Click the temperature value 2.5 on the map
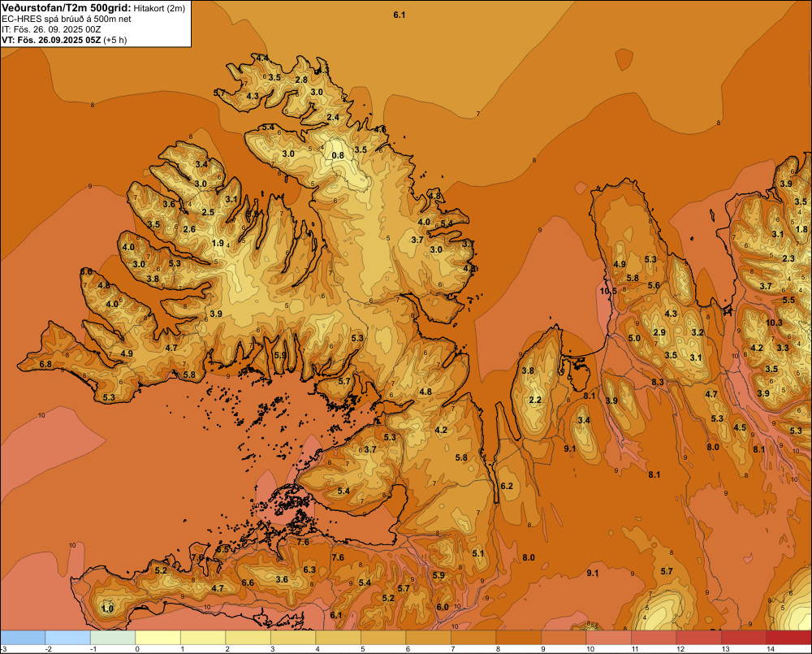Viewport: 812px width, 654px height. point(208,213)
